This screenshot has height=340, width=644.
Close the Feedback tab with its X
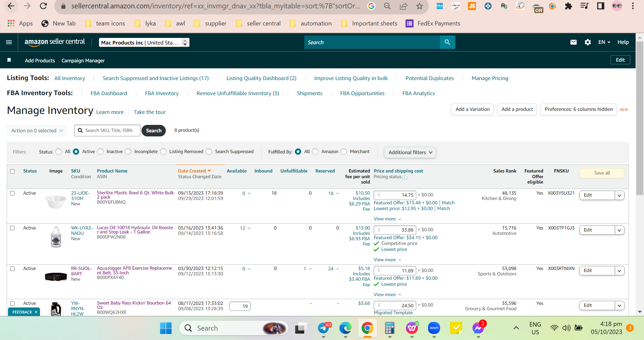pos(36,312)
